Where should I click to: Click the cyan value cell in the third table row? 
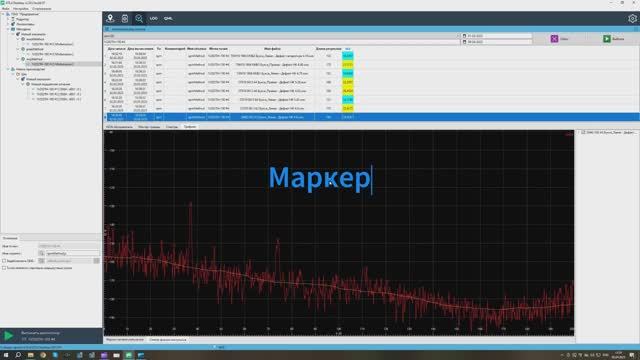point(348,73)
